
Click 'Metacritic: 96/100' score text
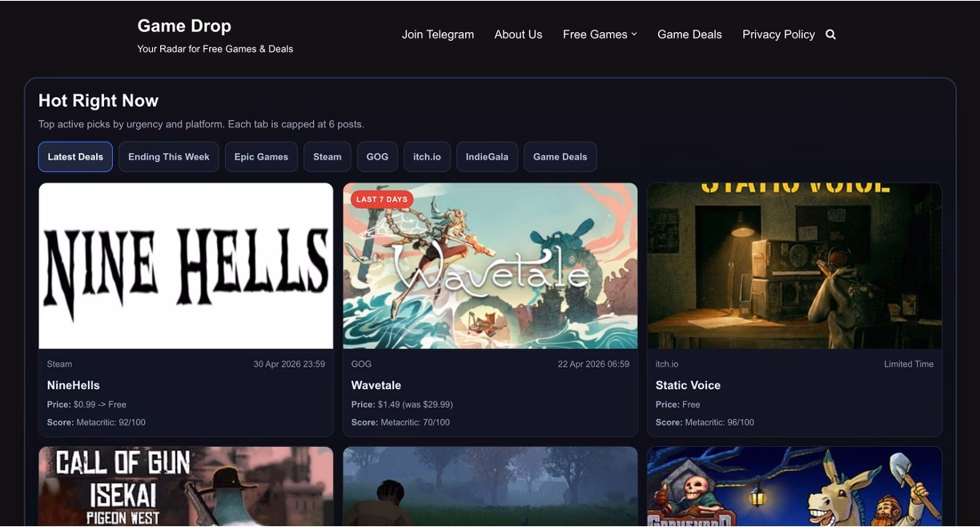720,422
